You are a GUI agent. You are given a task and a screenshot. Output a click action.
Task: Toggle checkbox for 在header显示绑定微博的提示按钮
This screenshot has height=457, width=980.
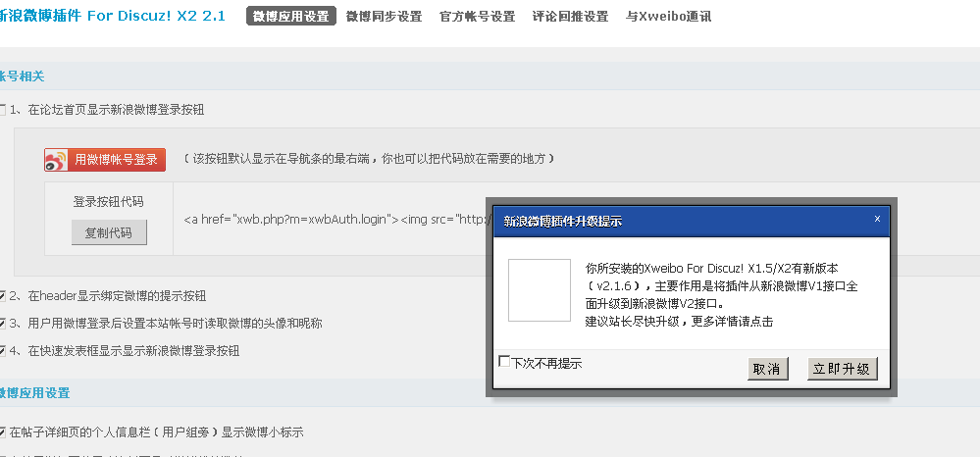point(2,296)
